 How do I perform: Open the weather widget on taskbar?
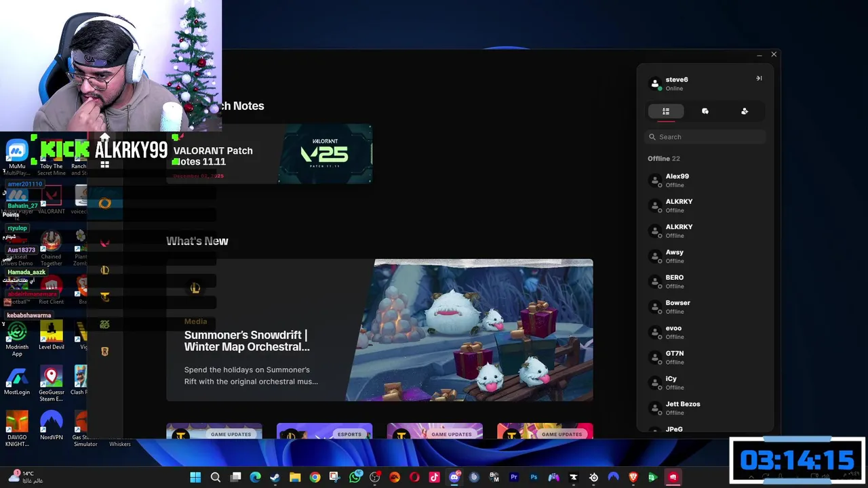[x=26, y=477]
